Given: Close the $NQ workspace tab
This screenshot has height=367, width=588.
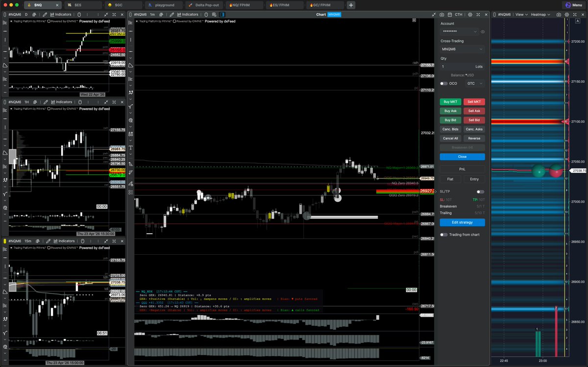Looking at the screenshot, I should pos(57,5).
